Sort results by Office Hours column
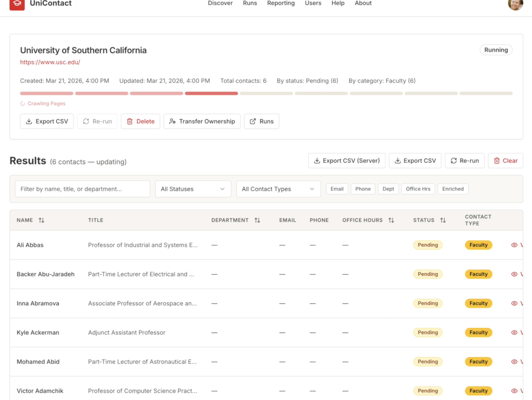Viewport: 532px width, 400px height. click(x=391, y=220)
